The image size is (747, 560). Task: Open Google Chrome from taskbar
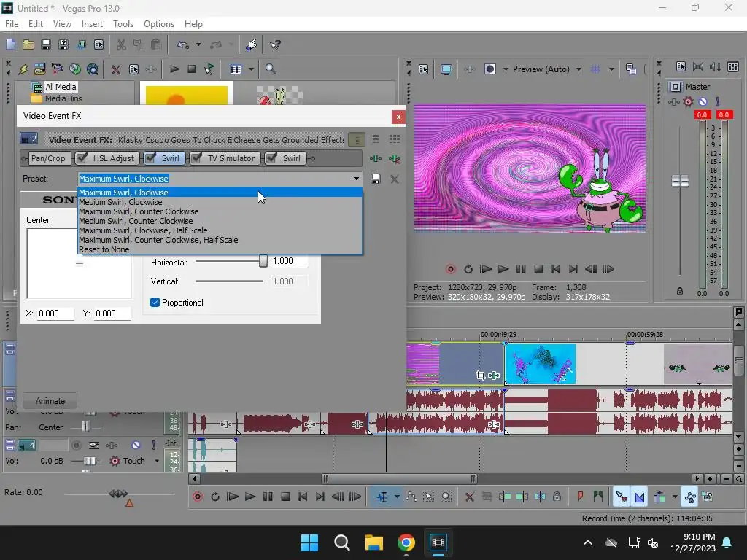point(406,542)
